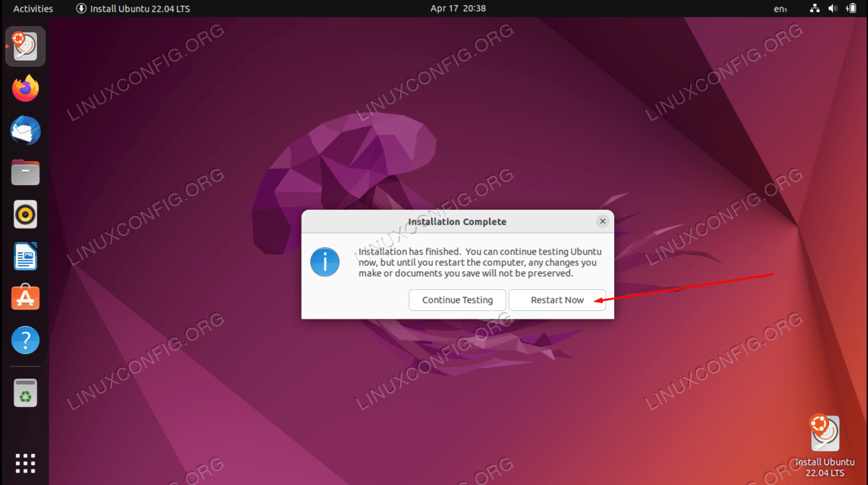Viewport: 868px width, 485px height.
Task: Open LibreOffice Writer from the dock
Action: (x=25, y=257)
